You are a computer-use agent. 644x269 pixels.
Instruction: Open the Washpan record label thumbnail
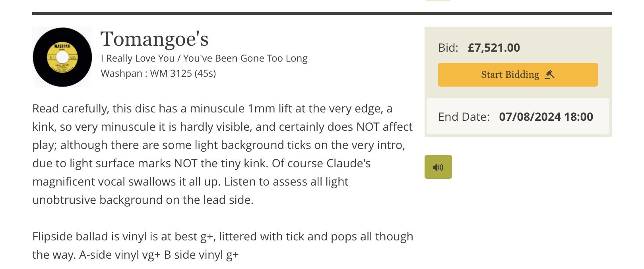tap(62, 57)
